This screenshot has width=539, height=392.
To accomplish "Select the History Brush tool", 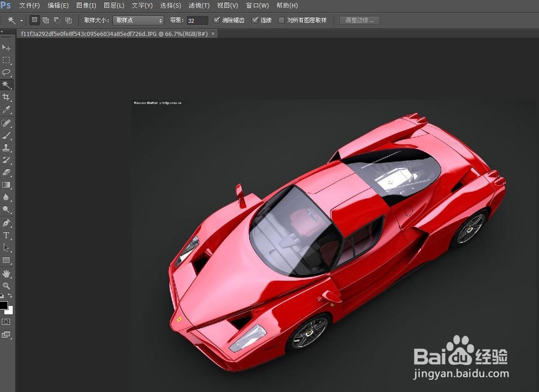I will coord(6,160).
